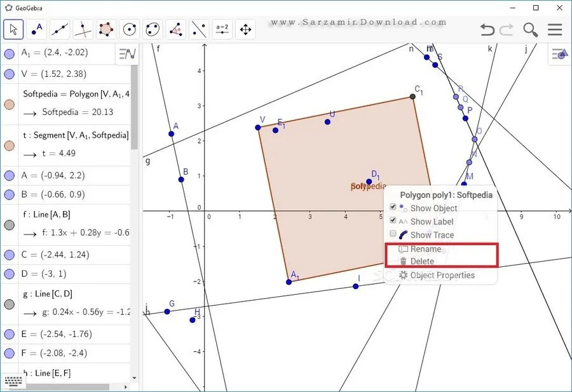This screenshot has width=572, height=392.
Task: Choose the Line through two points tool
Action: tap(60, 29)
